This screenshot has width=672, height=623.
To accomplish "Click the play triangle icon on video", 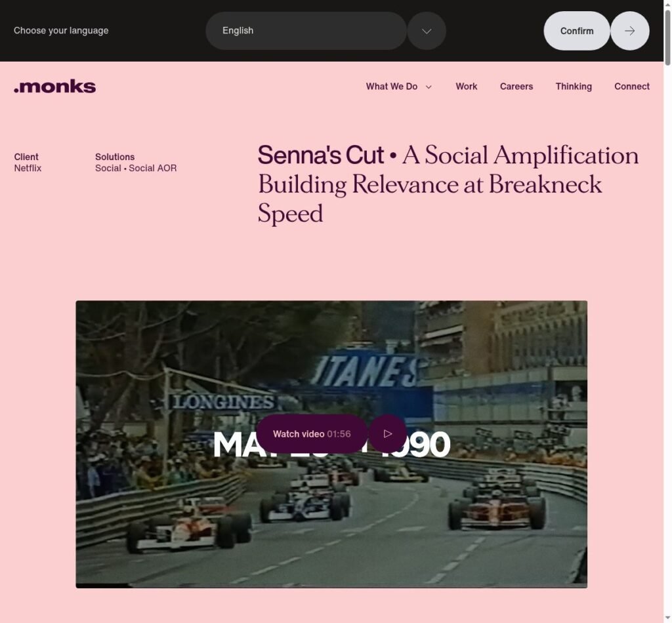I will pyautogui.click(x=387, y=433).
